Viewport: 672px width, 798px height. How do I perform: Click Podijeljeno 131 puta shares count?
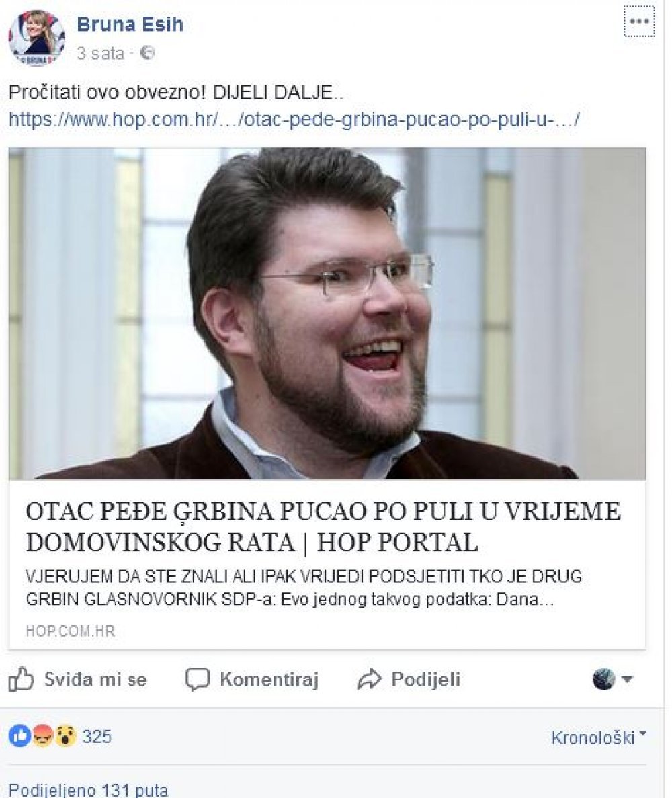pos(89,789)
